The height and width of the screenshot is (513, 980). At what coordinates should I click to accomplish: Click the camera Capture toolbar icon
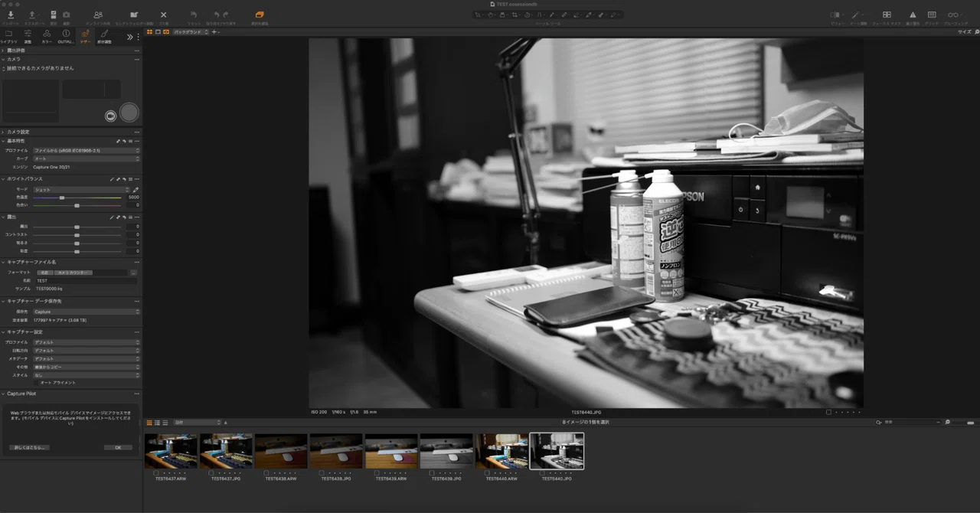click(67, 15)
